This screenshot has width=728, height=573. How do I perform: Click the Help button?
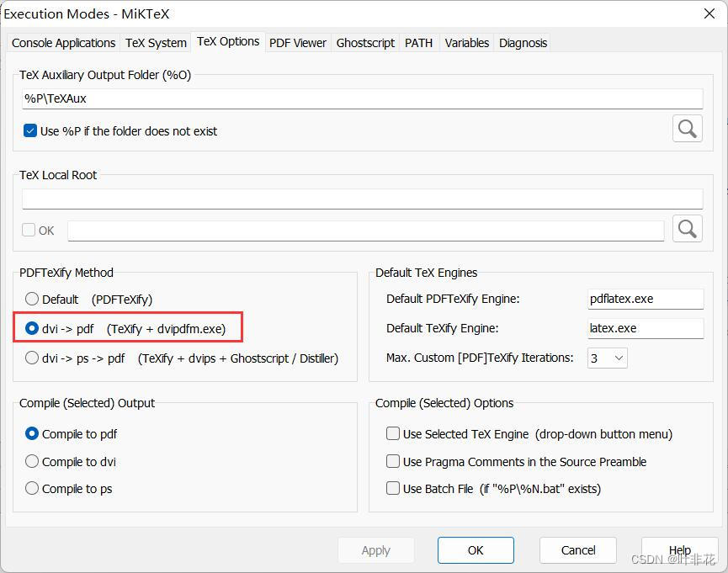pos(679,550)
